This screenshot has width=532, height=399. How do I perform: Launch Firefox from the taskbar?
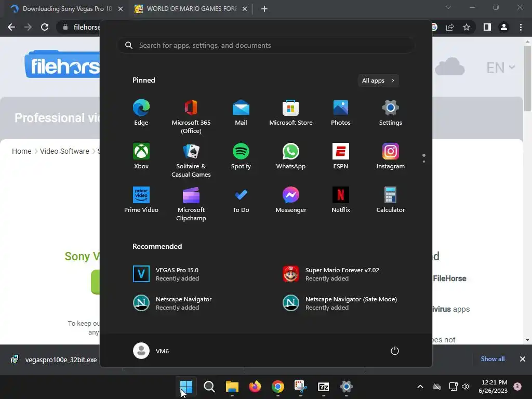tap(255, 387)
